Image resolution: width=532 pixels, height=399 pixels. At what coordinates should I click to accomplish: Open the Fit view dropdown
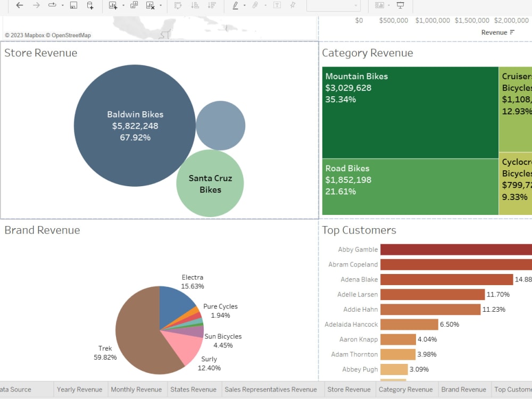(356, 5)
